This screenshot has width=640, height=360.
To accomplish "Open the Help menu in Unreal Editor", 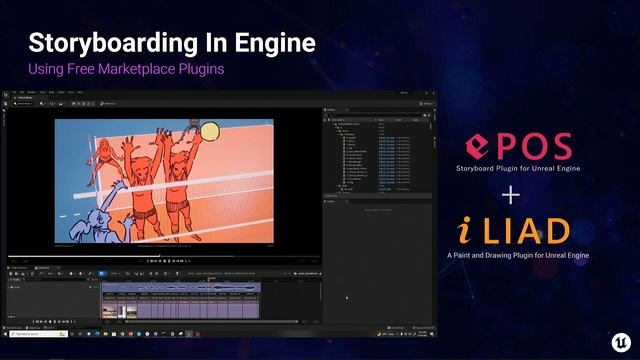I will [80, 93].
